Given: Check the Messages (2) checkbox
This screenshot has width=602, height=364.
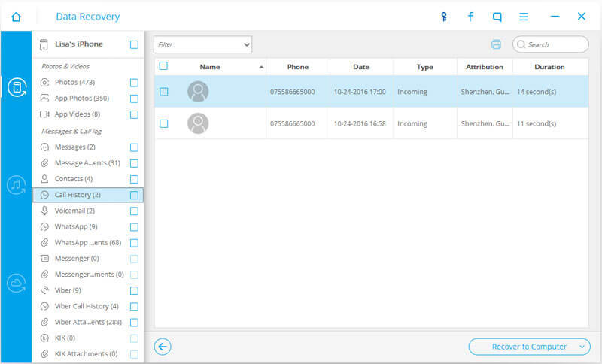Looking at the screenshot, I should click(x=134, y=147).
